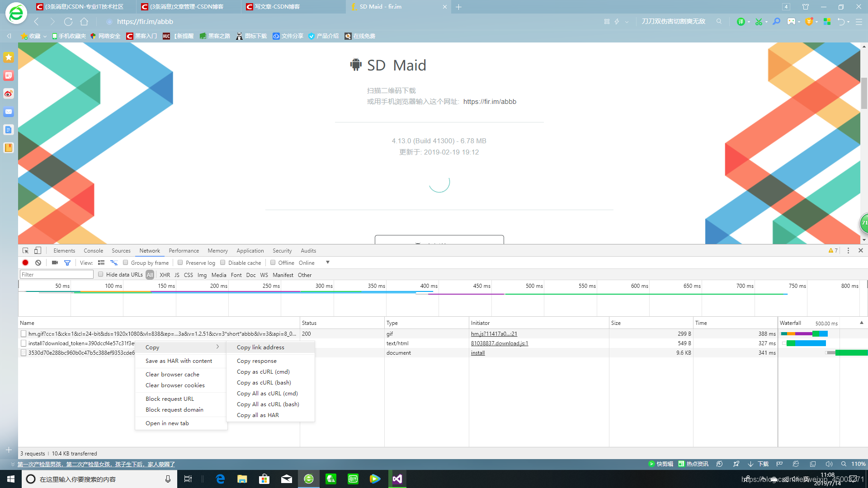Click the bottom news headline link

[x=96, y=464]
